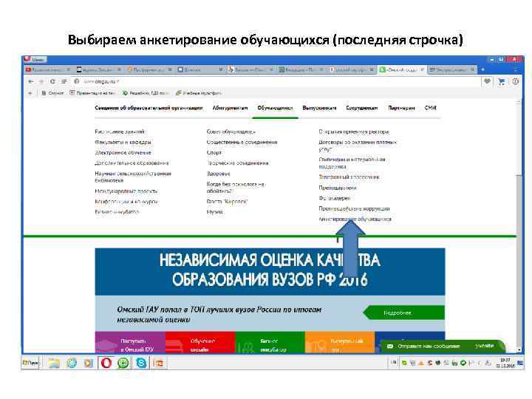Open the green WhatsApp taskbar icon
This screenshot has height=399, width=532.
[123, 363]
